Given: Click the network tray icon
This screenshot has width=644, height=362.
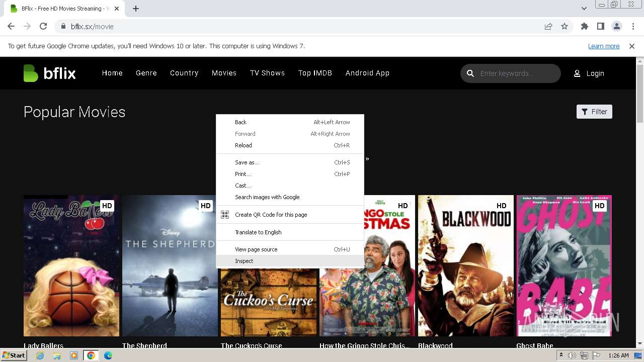Looking at the screenshot, I should 584,355.
